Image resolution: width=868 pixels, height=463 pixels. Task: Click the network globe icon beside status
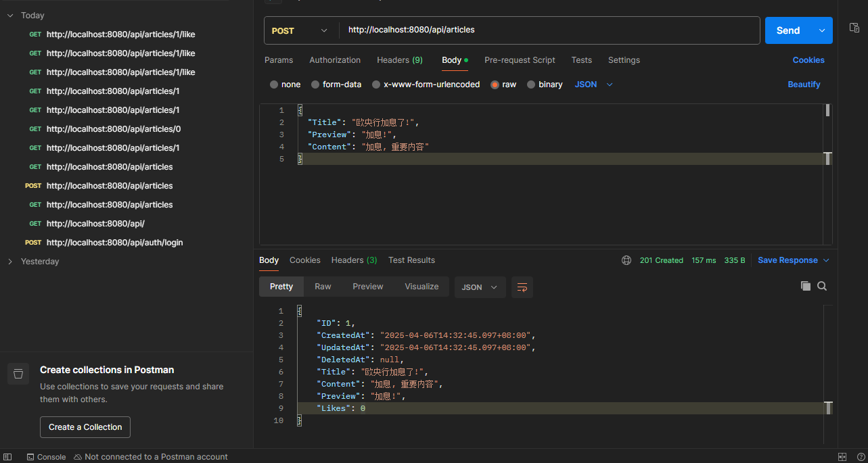pyautogui.click(x=626, y=260)
